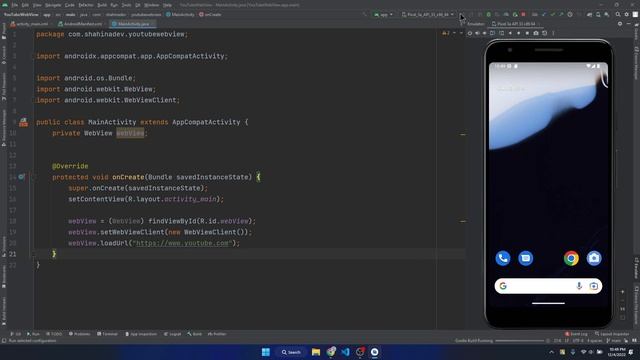Open Device Manager icon in main toolbar
The height and width of the screenshot is (360, 640).
click(x=598, y=14)
